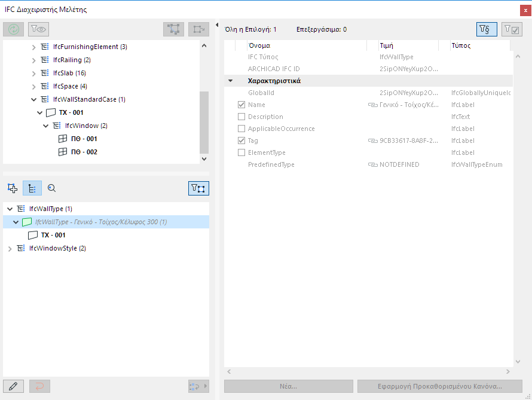
Task: Click the link icon in the Tag row
Action: [x=373, y=141]
